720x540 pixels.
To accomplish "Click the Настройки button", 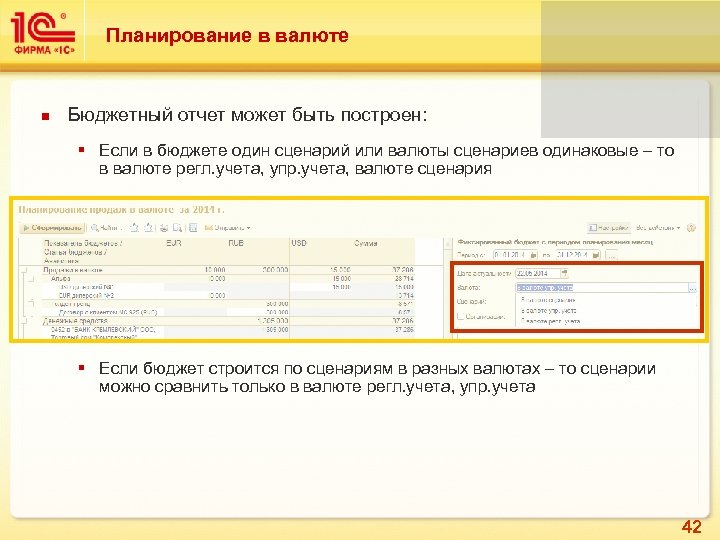I will 608,228.
